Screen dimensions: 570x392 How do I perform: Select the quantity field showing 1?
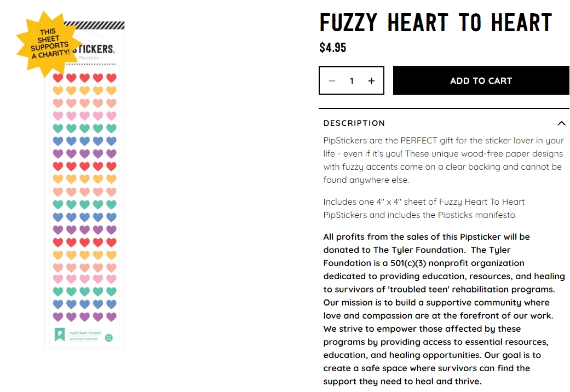click(x=352, y=80)
